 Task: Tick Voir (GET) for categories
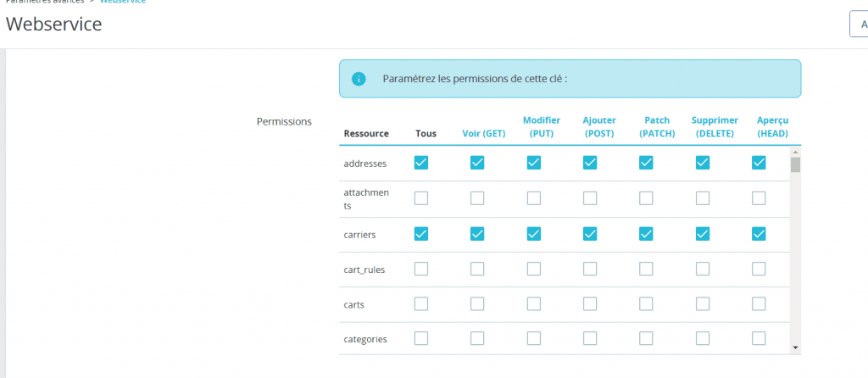point(477,338)
